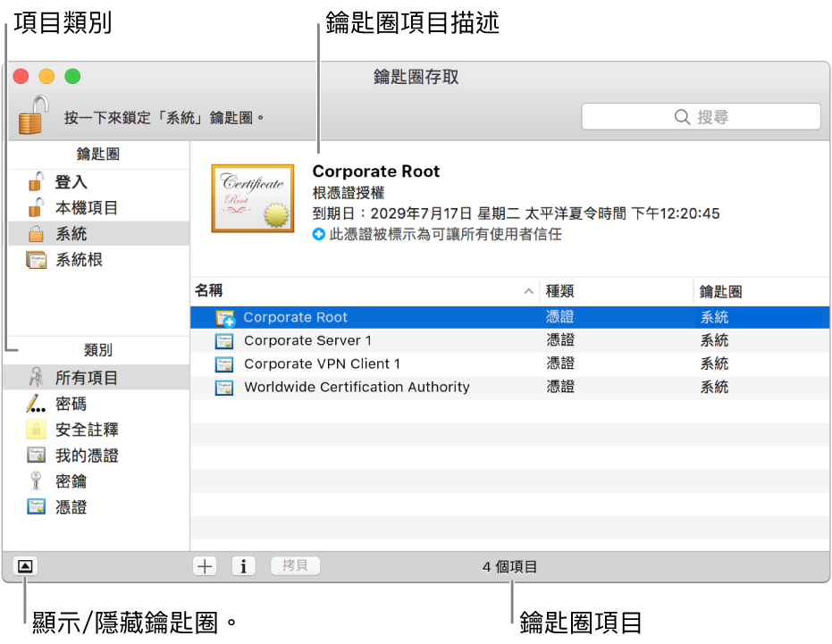Click the key icon beside 密鑰
832x644 pixels.
[x=36, y=481]
